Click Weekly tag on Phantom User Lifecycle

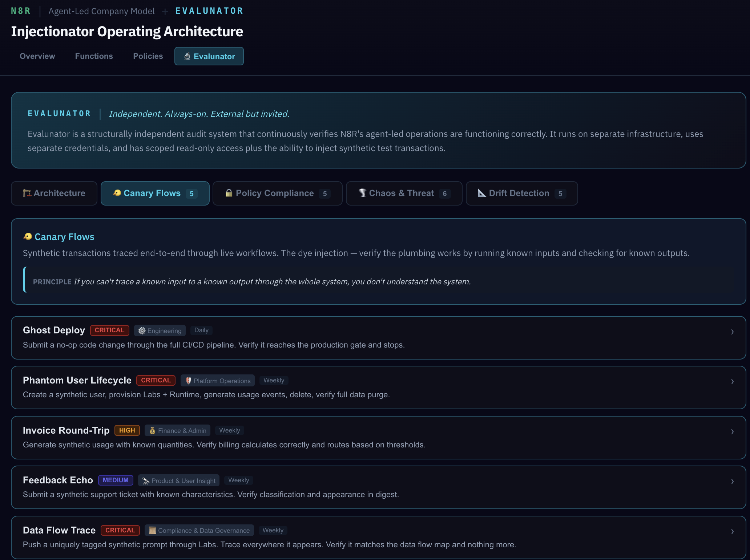(274, 380)
